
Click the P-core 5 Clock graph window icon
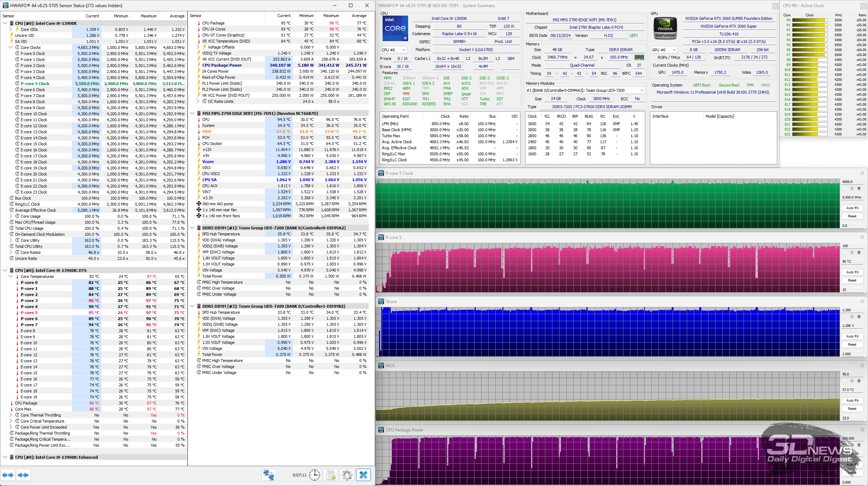coord(381,173)
